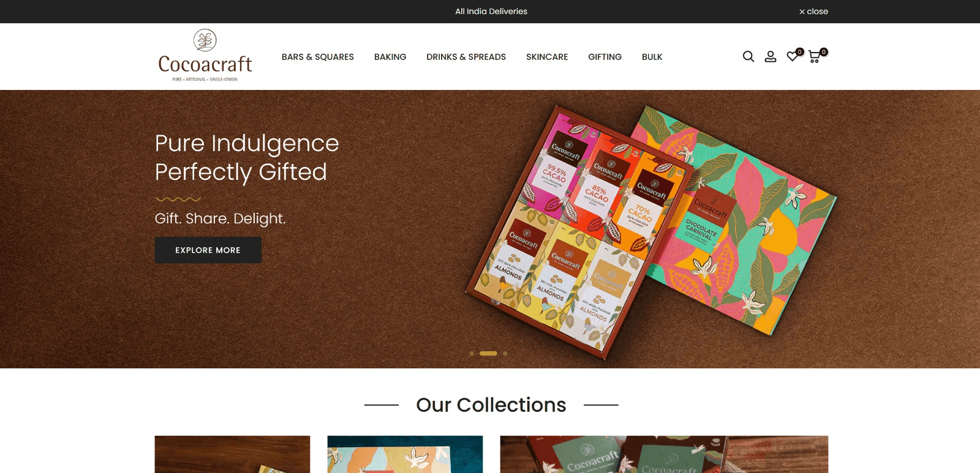Open the Gifting menu

[x=605, y=57]
